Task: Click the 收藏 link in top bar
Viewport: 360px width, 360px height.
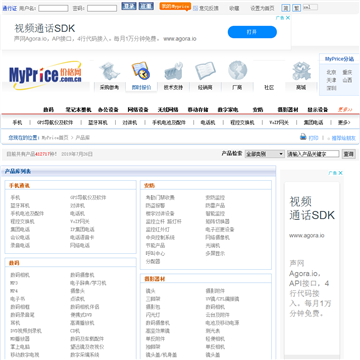Action: click(234, 8)
